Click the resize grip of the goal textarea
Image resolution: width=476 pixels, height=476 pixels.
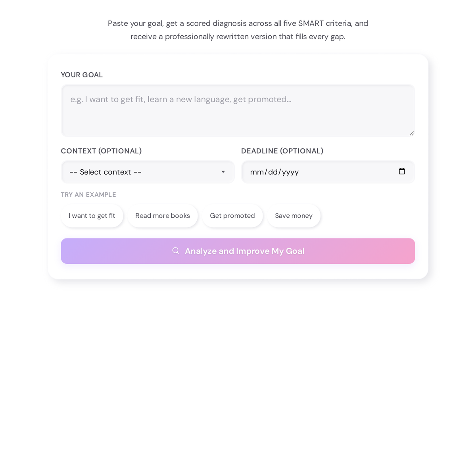click(411, 134)
